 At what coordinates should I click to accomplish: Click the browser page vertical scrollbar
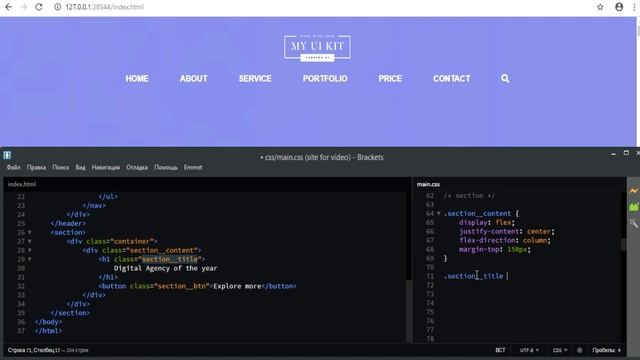[638, 32]
